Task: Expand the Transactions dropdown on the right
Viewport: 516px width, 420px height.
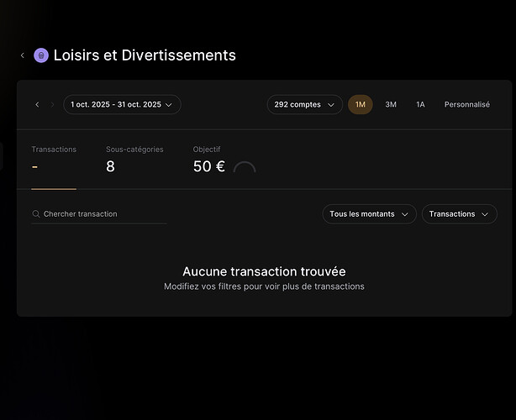Action: (x=459, y=214)
